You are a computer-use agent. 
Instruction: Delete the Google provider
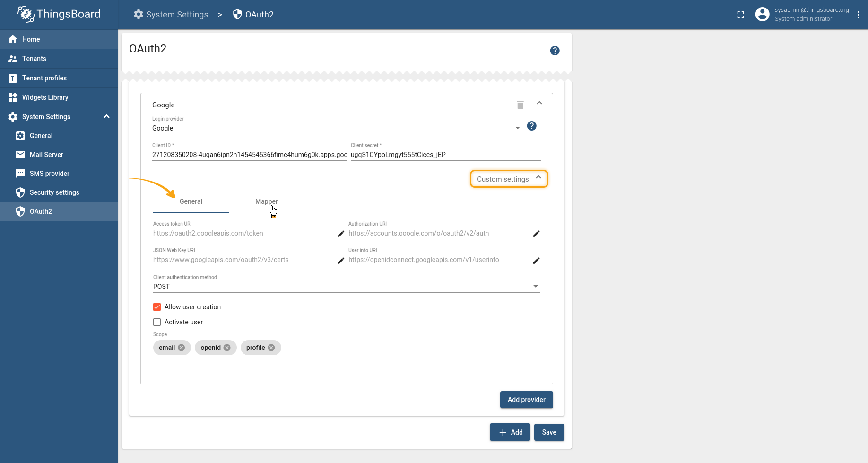click(x=521, y=105)
